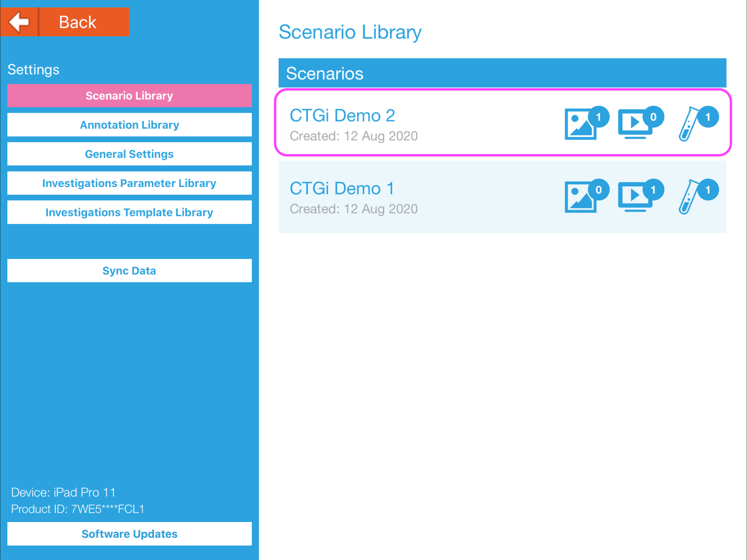Viewport: 747px width, 560px height.
Task: Go to General Settings
Action: pyautogui.click(x=129, y=154)
